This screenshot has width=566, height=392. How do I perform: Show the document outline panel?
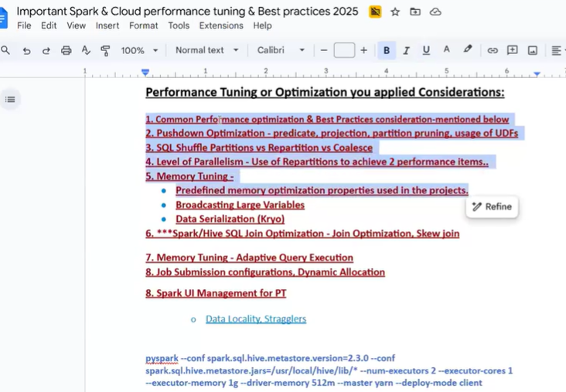[x=10, y=99]
